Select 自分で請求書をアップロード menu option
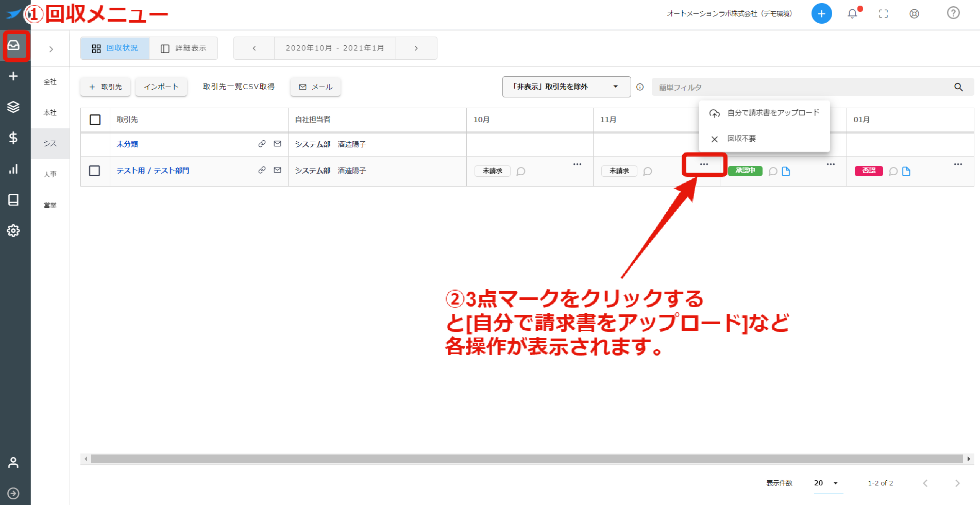980x505 pixels. click(765, 113)
